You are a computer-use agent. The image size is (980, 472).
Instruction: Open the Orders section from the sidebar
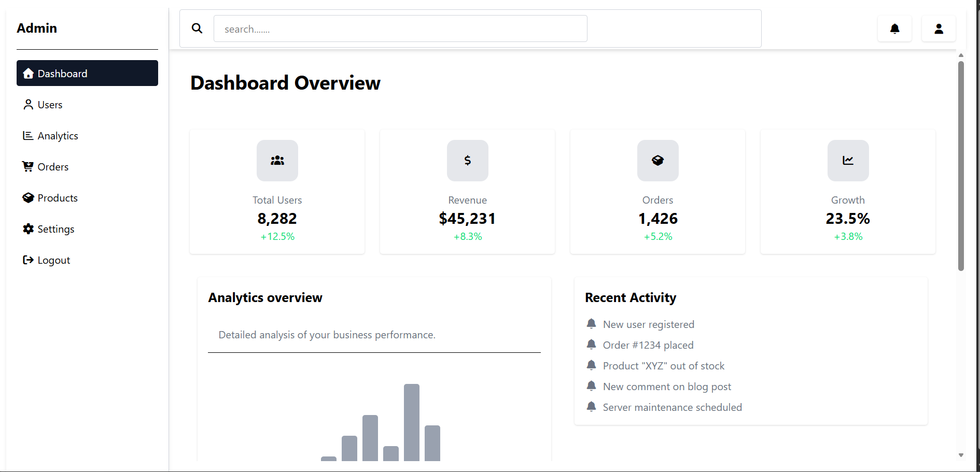coord(53,166)
